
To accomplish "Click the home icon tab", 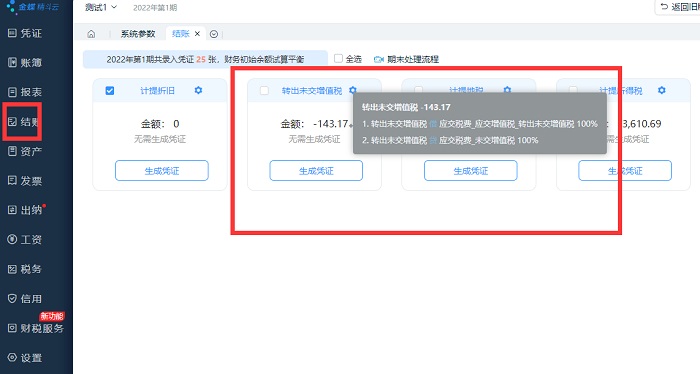I will 91,34.
